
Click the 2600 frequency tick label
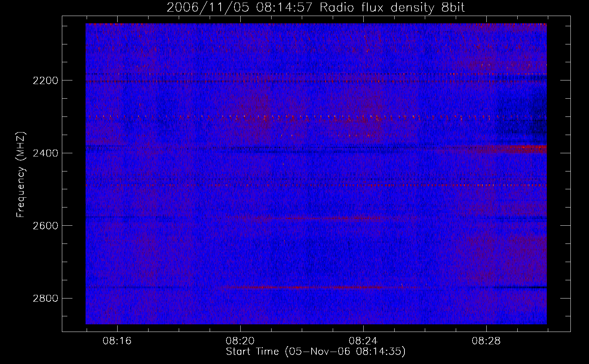46,226
